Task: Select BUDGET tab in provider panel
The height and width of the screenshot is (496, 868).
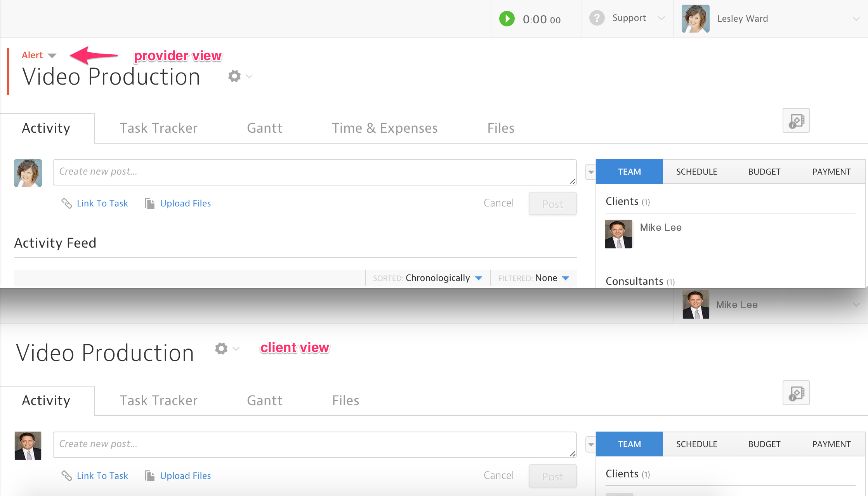Action: tap(764, 172)
